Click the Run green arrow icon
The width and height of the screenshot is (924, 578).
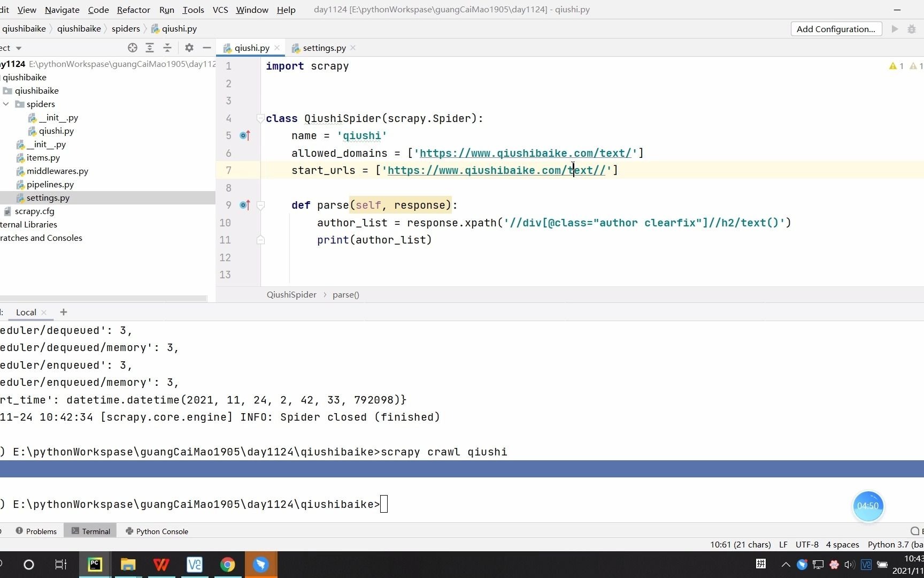click(x=895, y=29)
